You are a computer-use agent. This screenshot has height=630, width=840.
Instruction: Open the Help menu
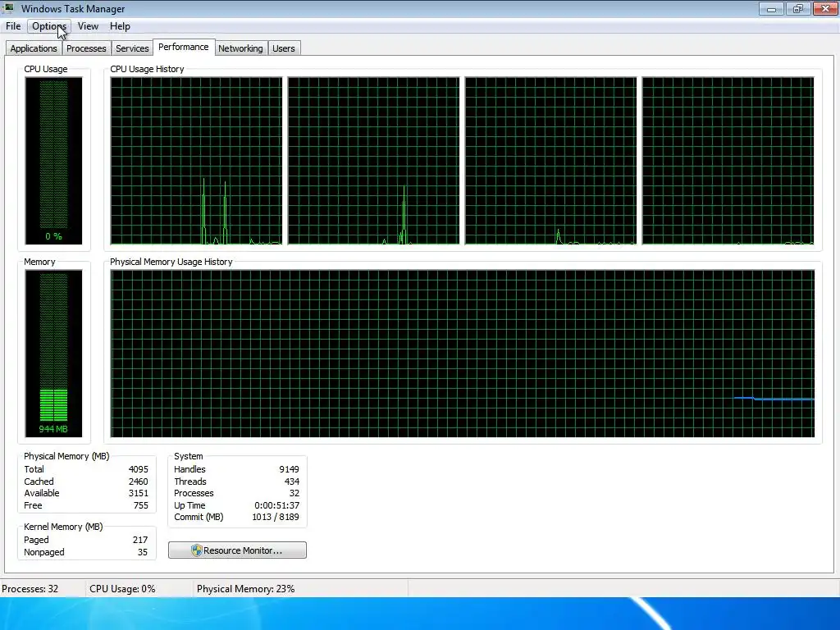[120, 26]
